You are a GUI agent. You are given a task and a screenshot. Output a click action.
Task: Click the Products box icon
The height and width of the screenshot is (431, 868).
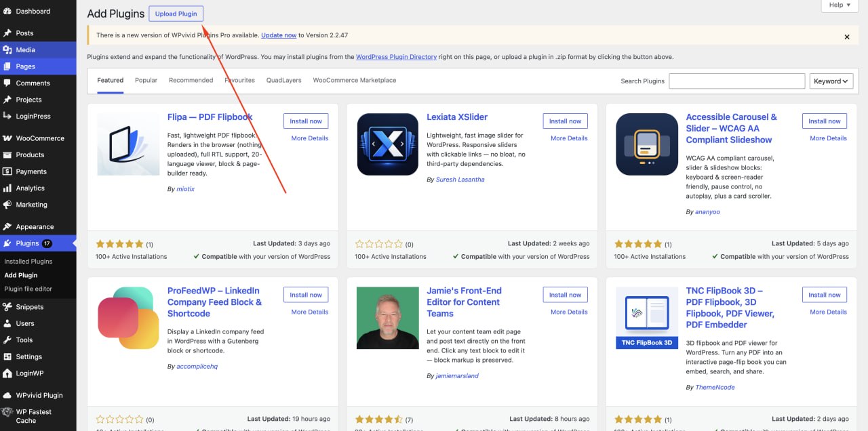(x=7, y=155)
